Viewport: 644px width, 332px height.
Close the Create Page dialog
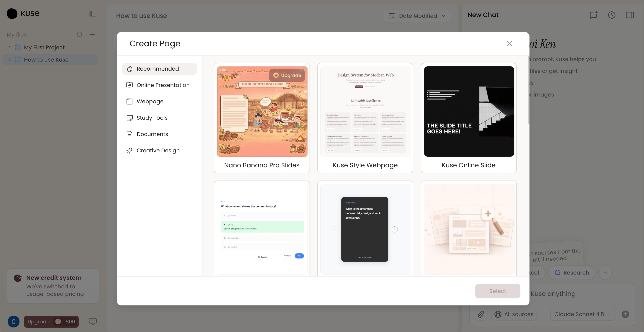tap(509, 44)
